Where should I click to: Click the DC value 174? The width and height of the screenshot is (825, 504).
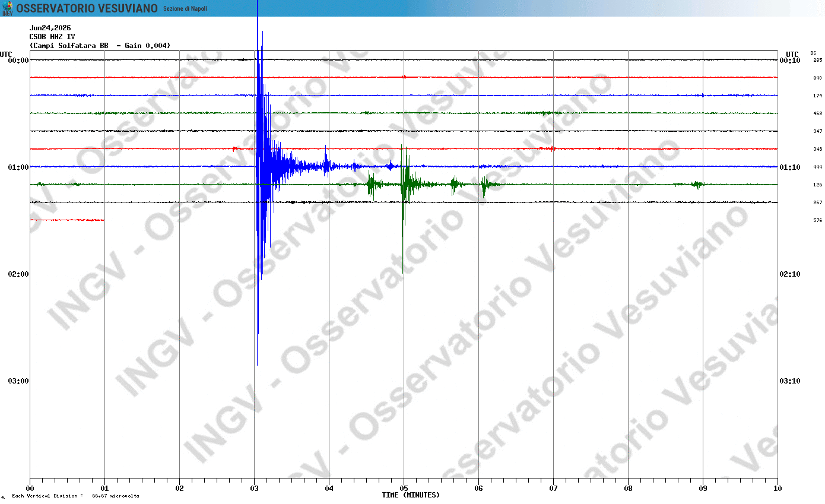[x=817, y=96]
